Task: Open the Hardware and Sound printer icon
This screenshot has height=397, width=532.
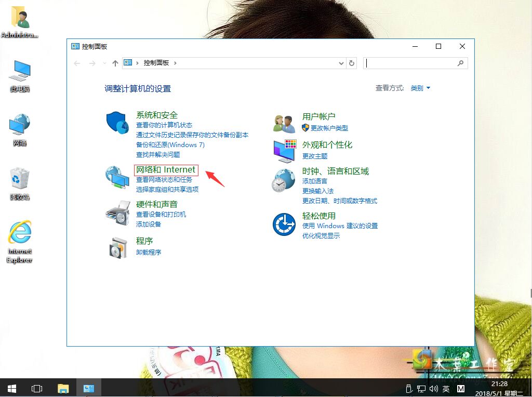Action: (x=118, y=213)
